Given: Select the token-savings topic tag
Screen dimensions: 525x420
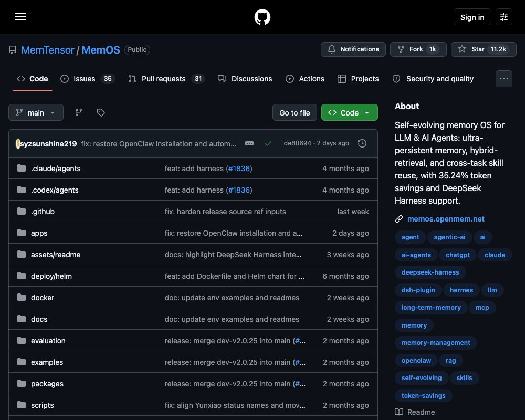Looking at the screenshot, I should (x=423, y=395).
